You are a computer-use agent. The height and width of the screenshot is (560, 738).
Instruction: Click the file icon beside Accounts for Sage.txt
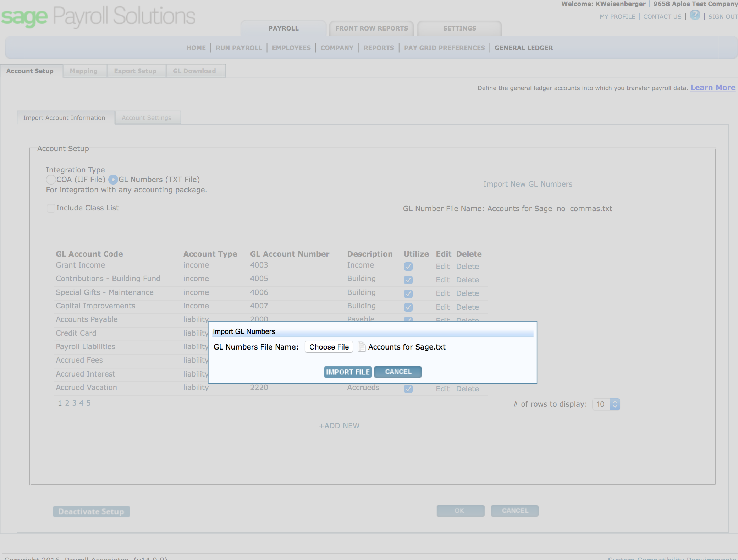point(362,347)
